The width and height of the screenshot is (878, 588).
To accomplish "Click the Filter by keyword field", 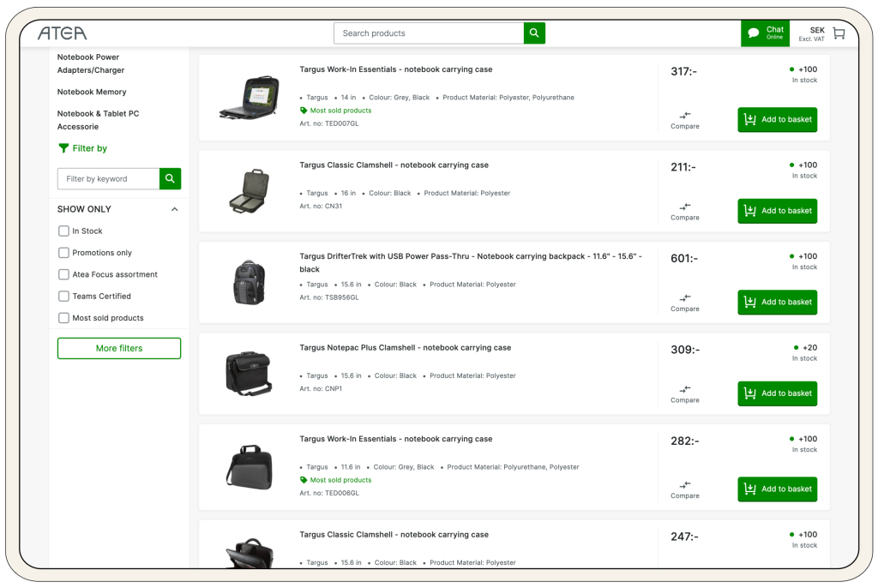I will (x=109, y=179).
